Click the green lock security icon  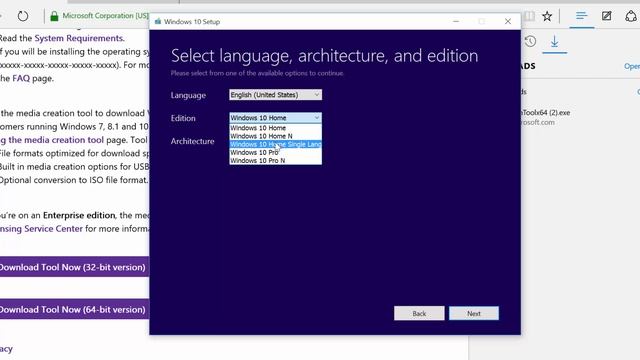coord(54,16)
